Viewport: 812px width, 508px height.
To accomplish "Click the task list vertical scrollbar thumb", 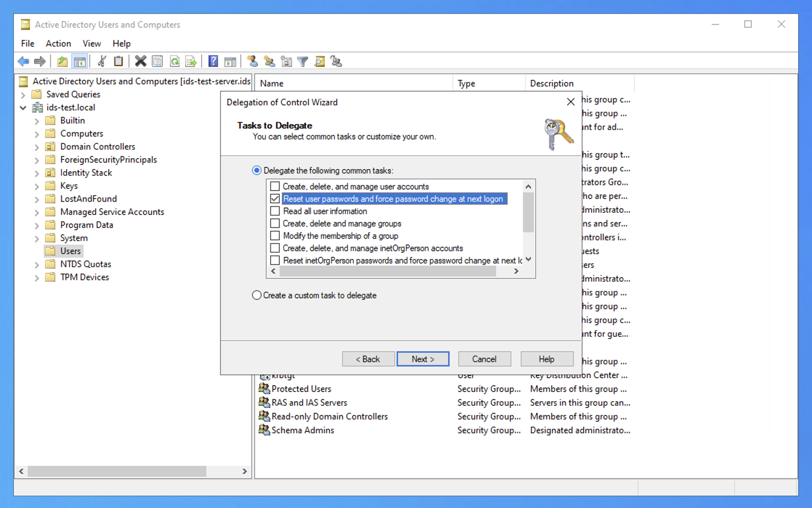I will pos(528,212).
